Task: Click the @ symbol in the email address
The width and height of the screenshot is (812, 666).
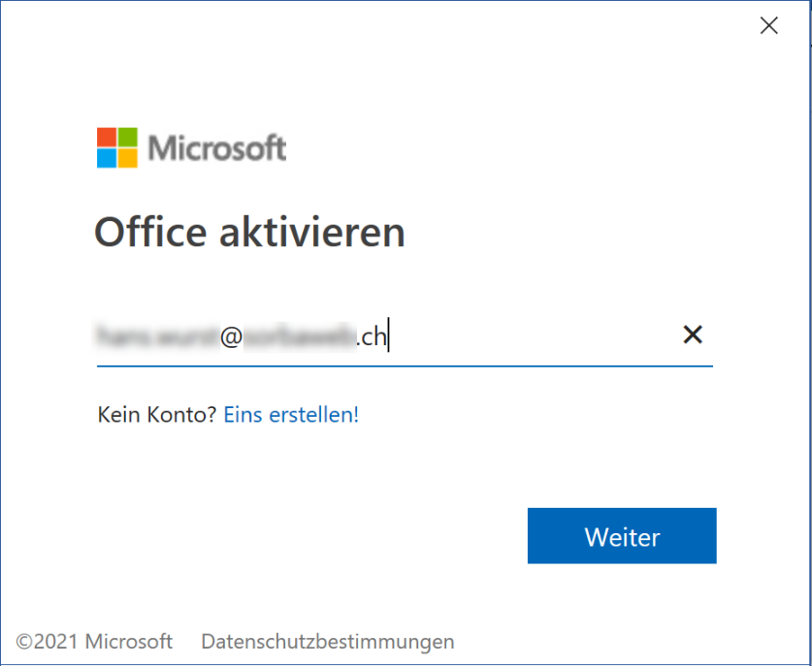Action: click(x=231, y=337)
